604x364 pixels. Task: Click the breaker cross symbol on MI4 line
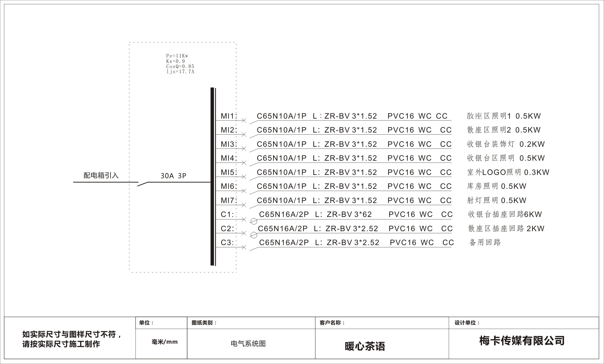pyautogui.click(x=244, y=163)
